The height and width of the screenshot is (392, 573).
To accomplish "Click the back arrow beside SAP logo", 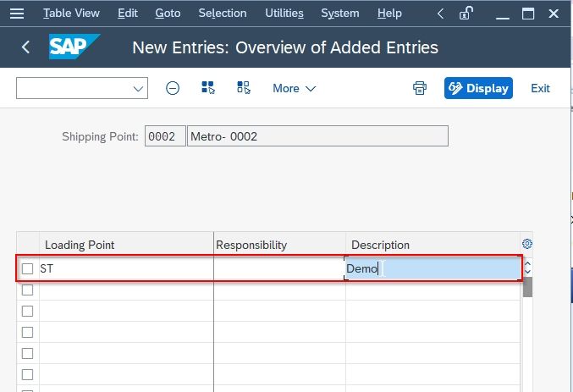I will tap(25, 47).
